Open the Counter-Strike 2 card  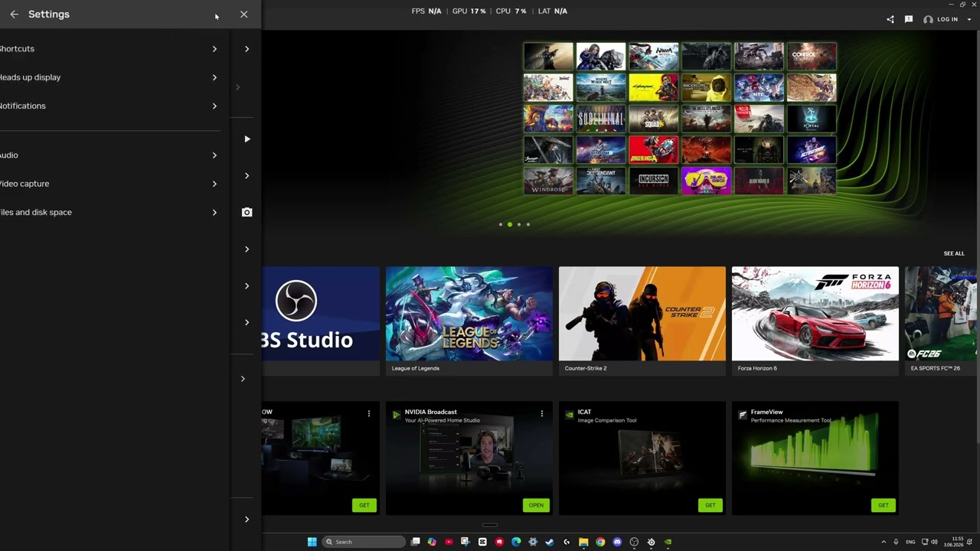[x=642, y=321]
